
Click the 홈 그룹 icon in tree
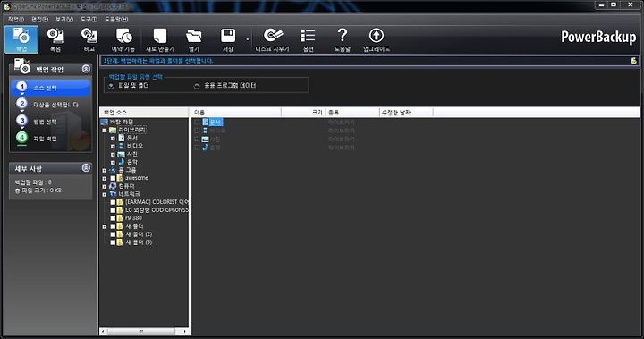coord(113,170)
